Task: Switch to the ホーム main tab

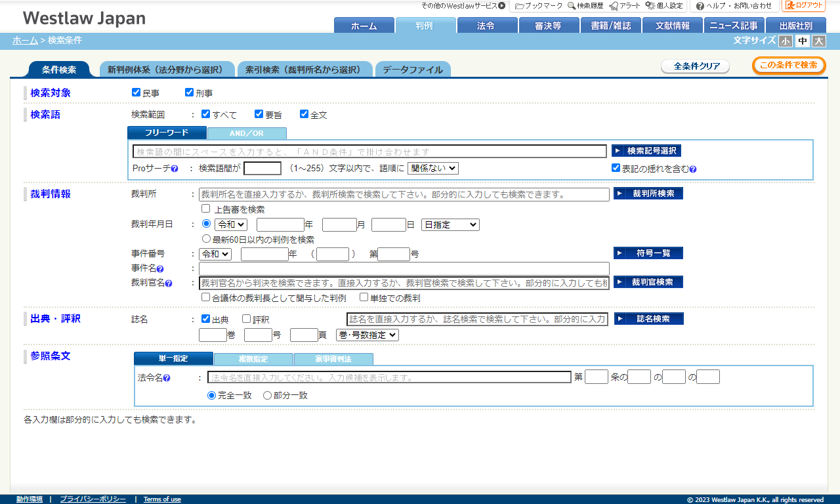Action: coord(364,26)
